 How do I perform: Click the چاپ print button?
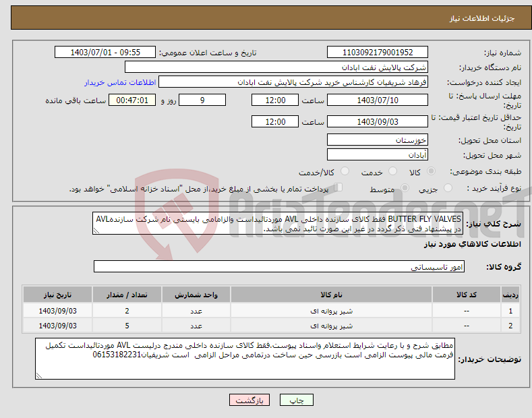pos(297,400)
